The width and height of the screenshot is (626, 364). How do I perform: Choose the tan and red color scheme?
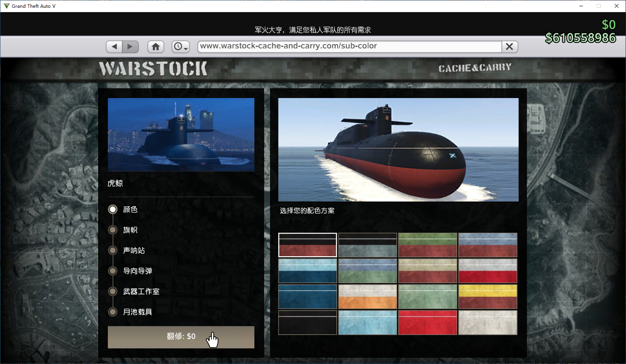tap(428, 271)
